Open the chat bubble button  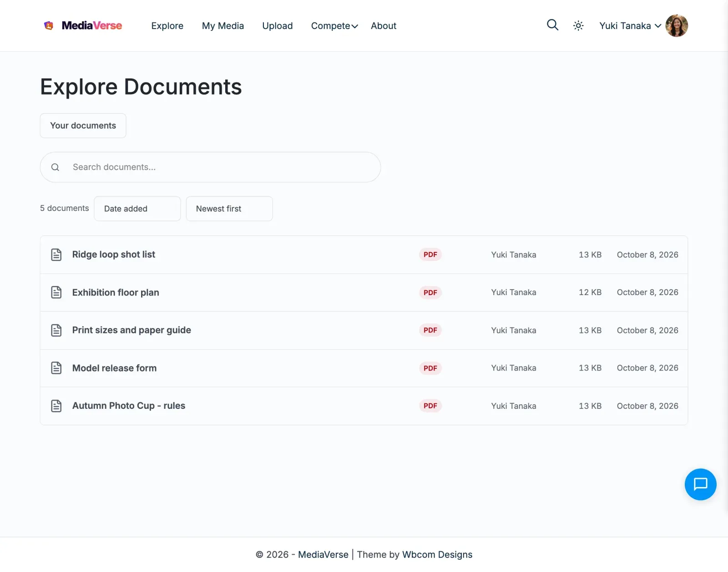point(700,484)
